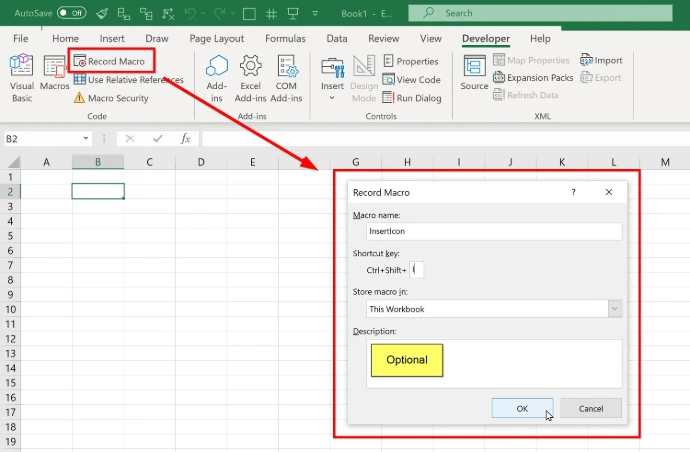Click the presentation screen icon in Quick Access Toolbar
Viewport: 690px width, 452px height.
pos(293,13)
